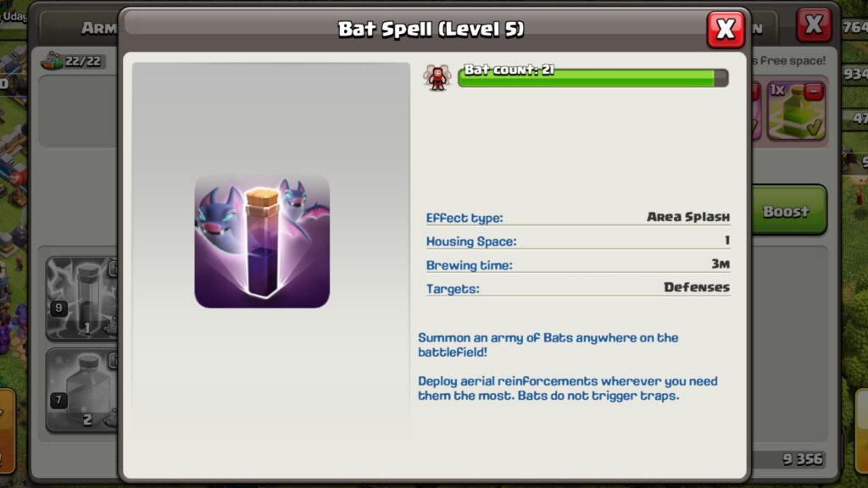
Task: Click the Effect type row
Action: (578, 218)
